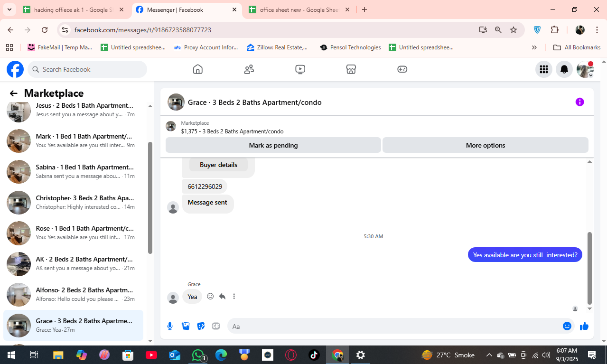Click in the Aa message input

394,326
